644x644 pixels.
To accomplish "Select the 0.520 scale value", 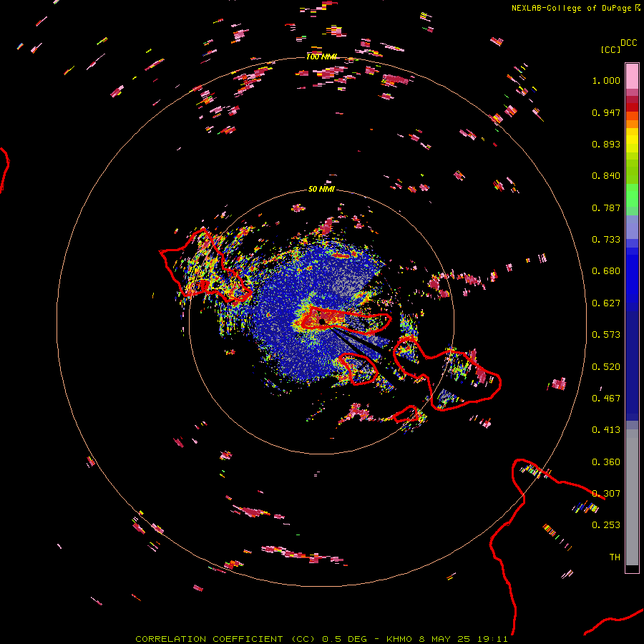I will coord(606,367).
